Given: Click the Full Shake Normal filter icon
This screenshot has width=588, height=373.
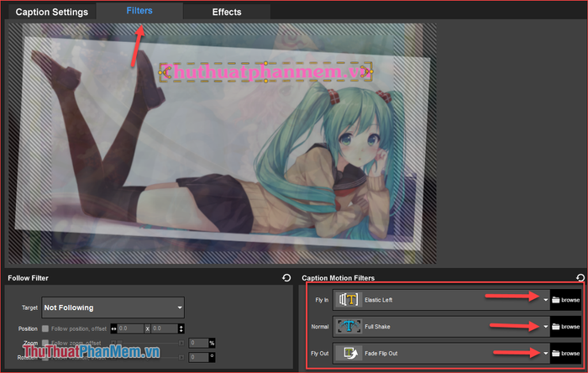Looking at the screenshot, I should click(349, 326).
